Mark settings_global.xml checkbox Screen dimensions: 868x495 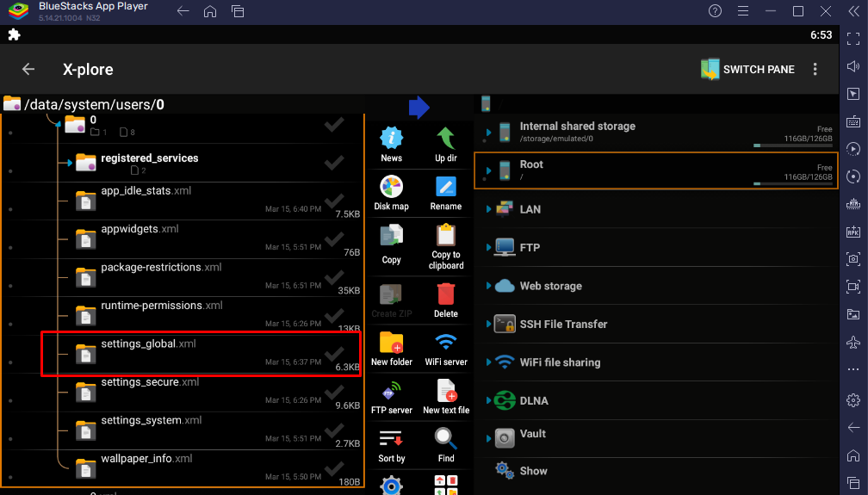point(334,354)
